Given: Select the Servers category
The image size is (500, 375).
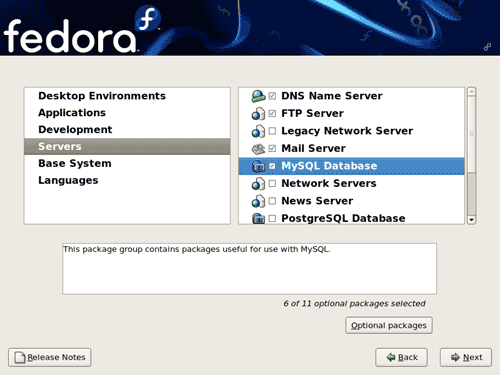Looking at the screenshot, I should pos(127,147).
